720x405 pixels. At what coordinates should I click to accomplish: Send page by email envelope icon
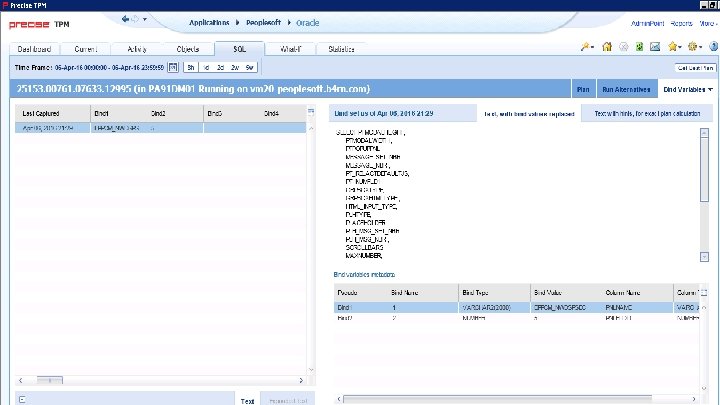click(x=655, y=47)
